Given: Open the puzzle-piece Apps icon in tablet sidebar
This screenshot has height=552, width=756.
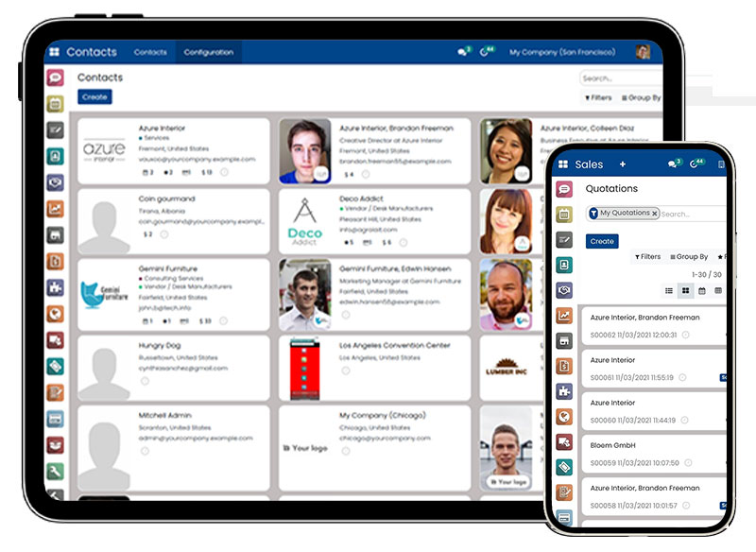Looking at the screenshot, I should 55,287.
